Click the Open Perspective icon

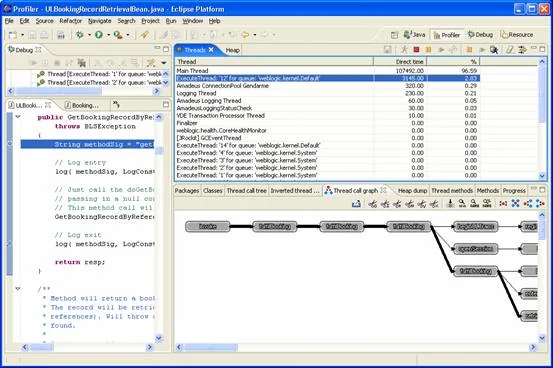click(x=395, y=35)
